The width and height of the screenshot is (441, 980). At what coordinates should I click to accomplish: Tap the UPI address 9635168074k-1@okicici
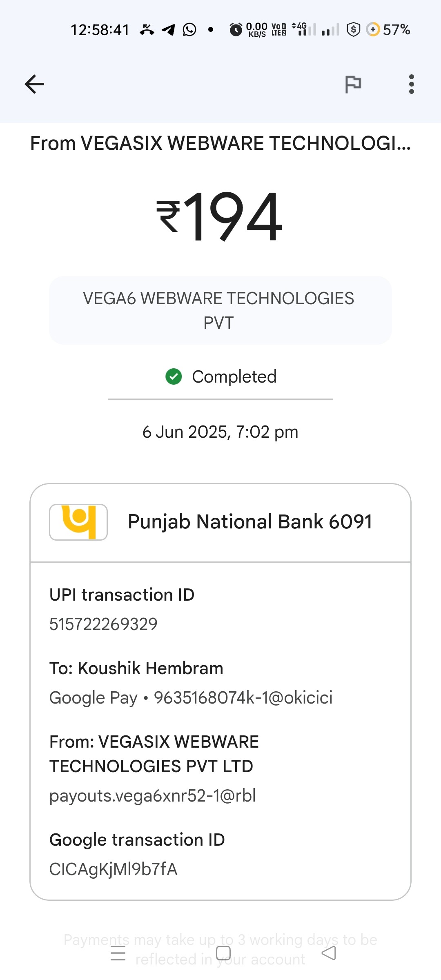coord(243,697)
